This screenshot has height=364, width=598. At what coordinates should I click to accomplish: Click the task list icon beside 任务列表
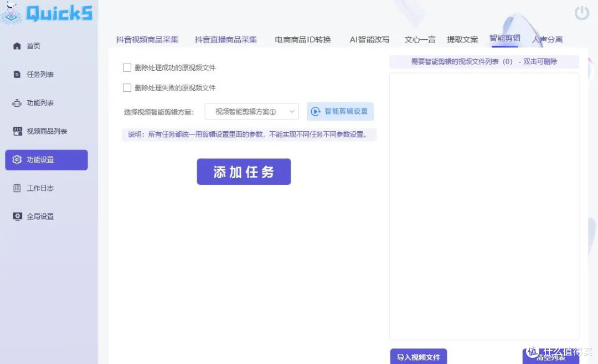pyautogui.click(x=17, y=74)
